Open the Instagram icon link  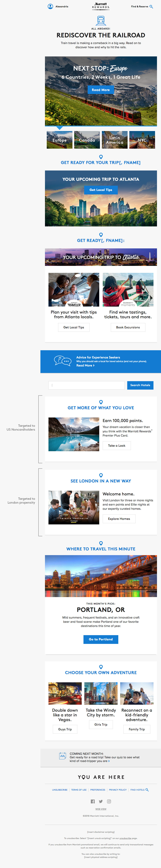click(109, 801)
